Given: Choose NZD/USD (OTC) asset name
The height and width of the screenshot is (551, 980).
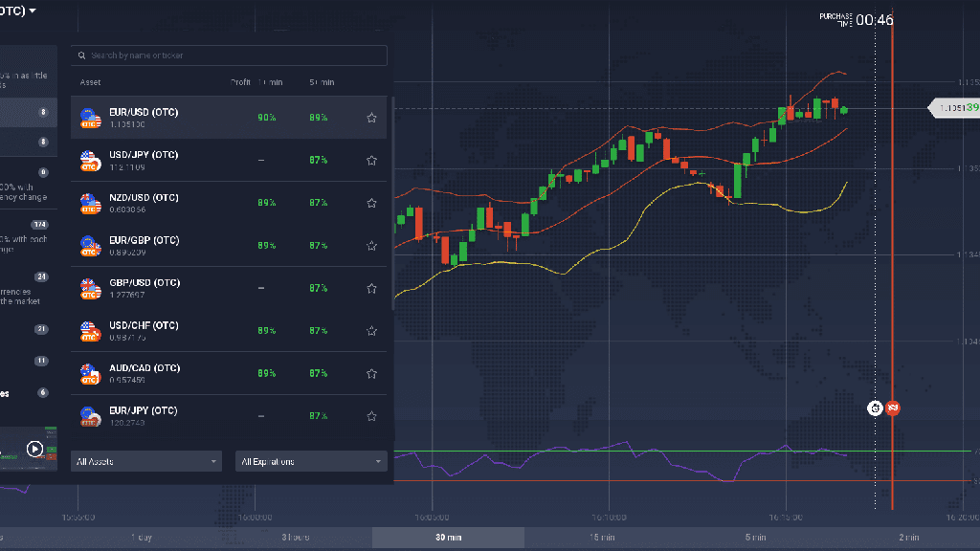Looking at the screenshot, I should 144,197.
